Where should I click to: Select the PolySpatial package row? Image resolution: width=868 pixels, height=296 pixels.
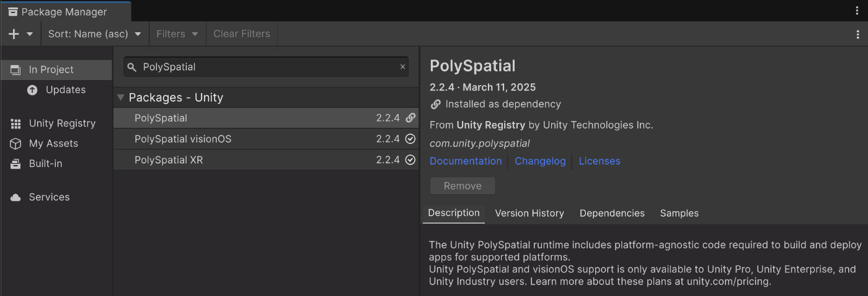266,118
